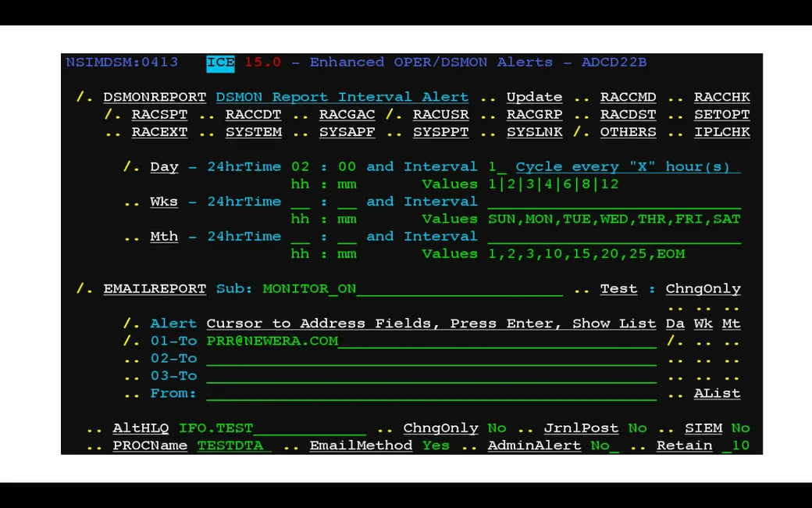
Task: Toggle the Alert selection marker
Action: pos(131,324)
